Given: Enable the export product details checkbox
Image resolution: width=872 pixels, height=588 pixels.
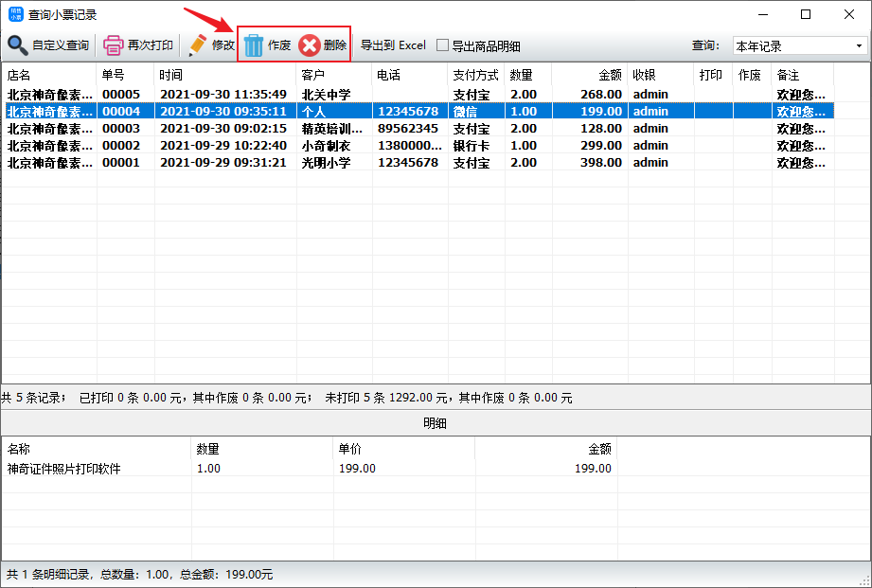Looking at the screenshot, I should tap(442, 46).
